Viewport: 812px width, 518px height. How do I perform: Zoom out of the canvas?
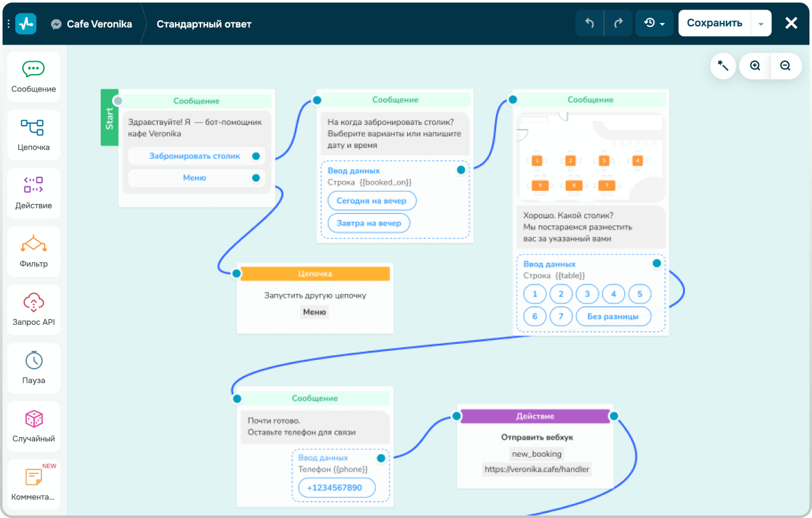click(x=785, y=66)
